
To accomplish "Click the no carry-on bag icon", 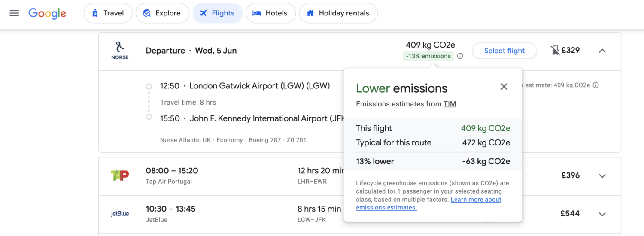I will tap(555, 51).
